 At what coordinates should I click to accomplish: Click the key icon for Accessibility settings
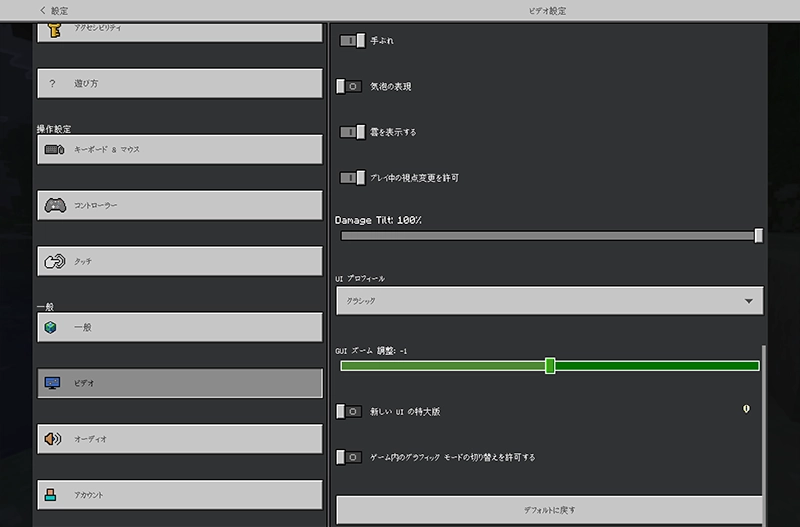tap(53, 29)
